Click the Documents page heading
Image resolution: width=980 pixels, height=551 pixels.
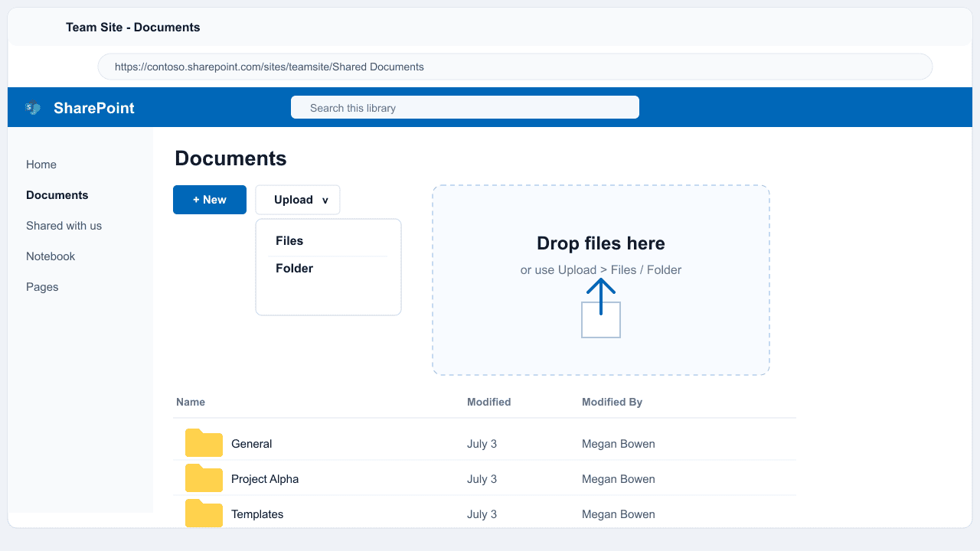pyautogui.click(x=230, y=158)
